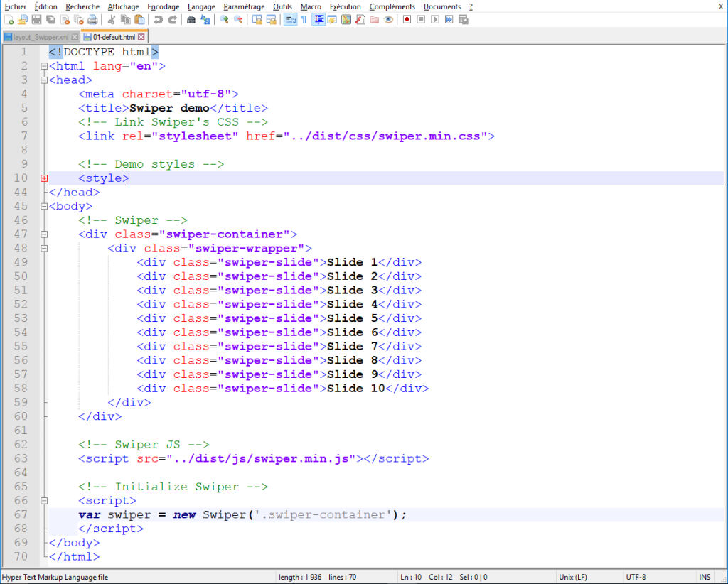Click 'Unix (LF)' in the status bar
This screenshot has height=584, width=728.
(573, 577)
